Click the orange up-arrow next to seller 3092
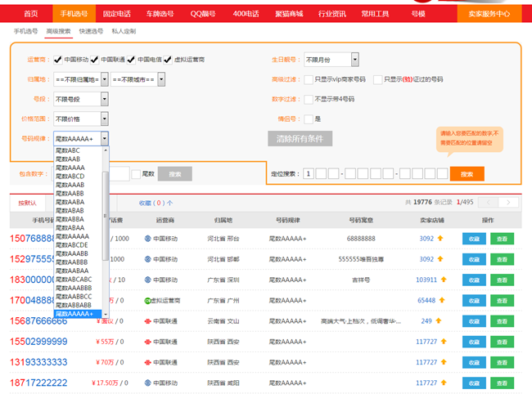Viewport: 532px width, 394px height. [440, 239]
